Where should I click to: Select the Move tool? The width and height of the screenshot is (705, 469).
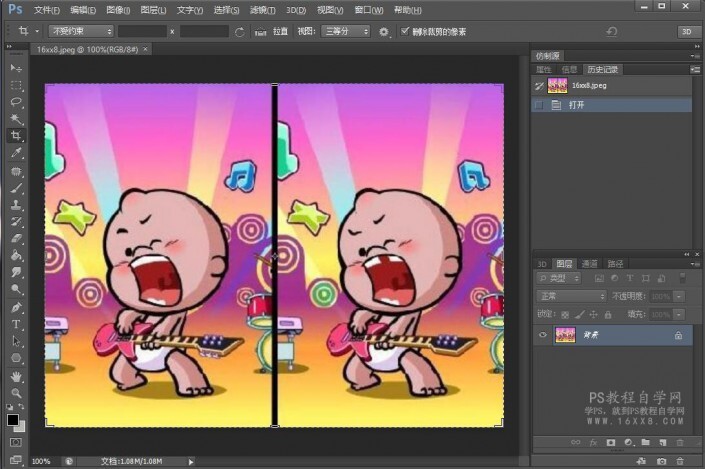(x=16, y=67)
